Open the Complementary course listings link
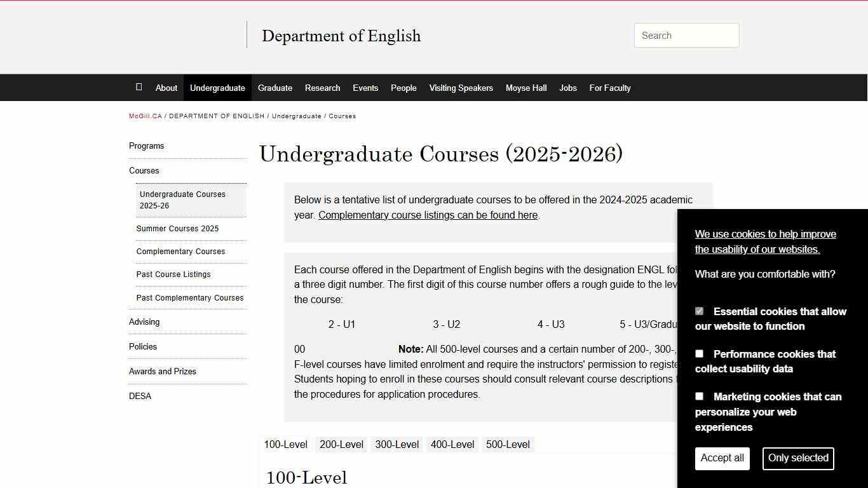This screenshot has height=488, width=868. click(x=428, y=215)
